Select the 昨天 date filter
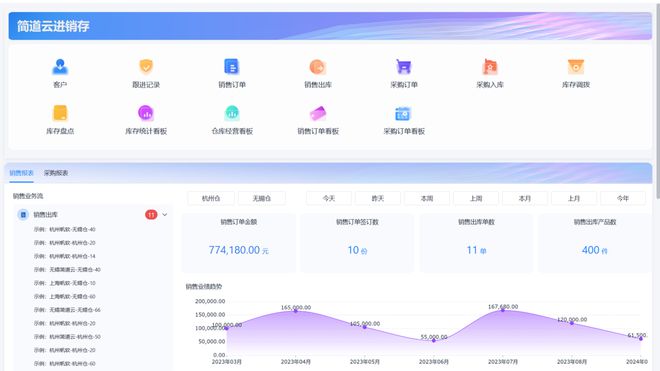This screenshot has width=660, height=371. coord(378,198)
